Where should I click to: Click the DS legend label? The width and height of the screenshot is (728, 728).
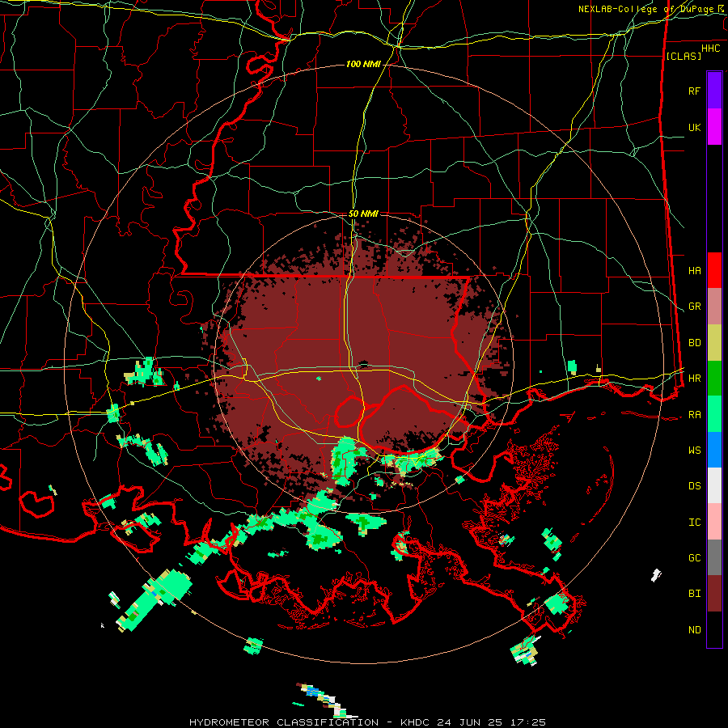(x=694, y=486)
